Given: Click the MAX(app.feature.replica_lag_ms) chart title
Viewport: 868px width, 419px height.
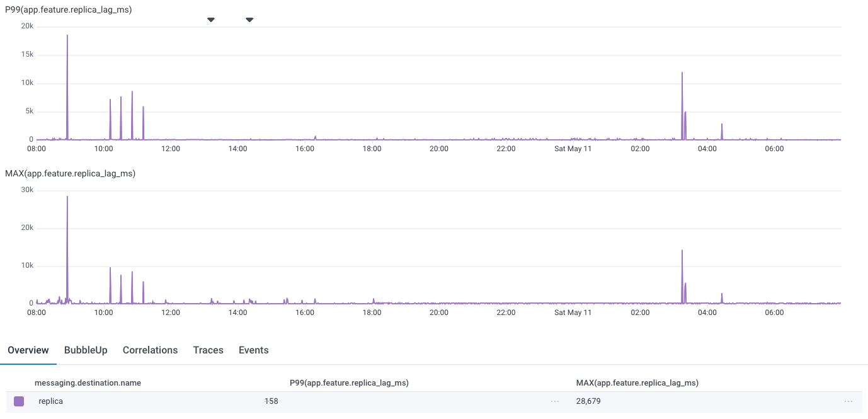Looking at the screenshot, I should click(71, 173).
